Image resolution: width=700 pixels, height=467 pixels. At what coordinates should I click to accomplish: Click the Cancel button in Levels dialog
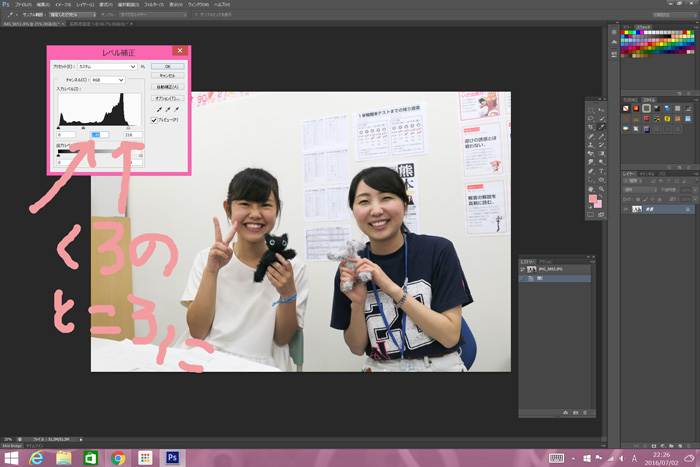[x=167, y=76]
